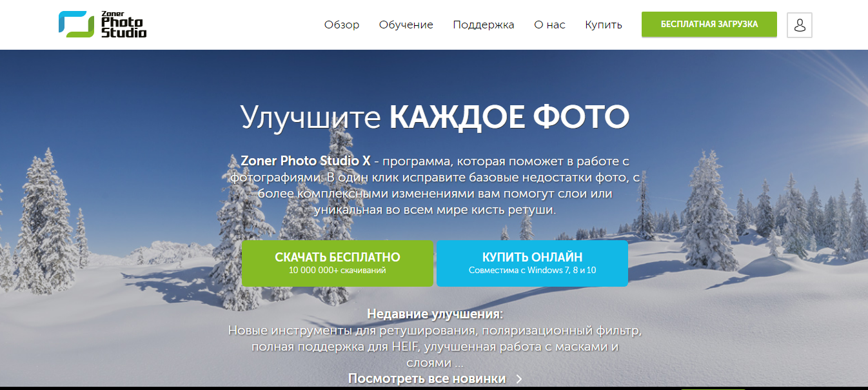Open the Поддержка page
Viewport: 868px width, 390px height.
pos(484,25)
